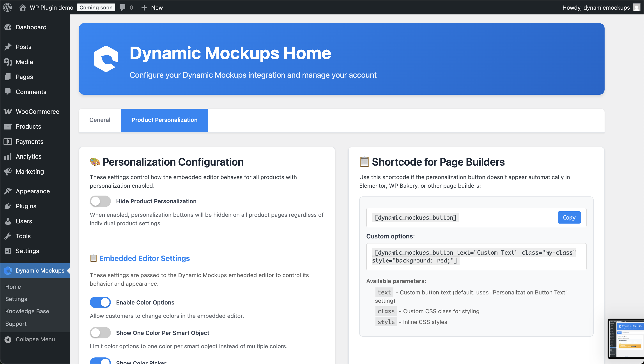Visit the WP Plugin demo site via home icon

[23, 7]
